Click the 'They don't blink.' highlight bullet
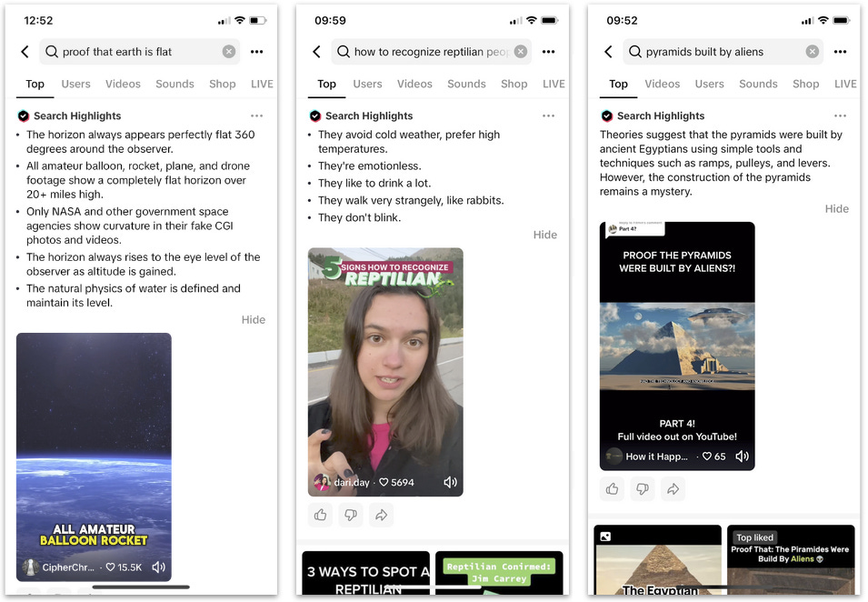The height and width of the screenshot is (602, 868). pyautogui.click(x=359, y=217)
